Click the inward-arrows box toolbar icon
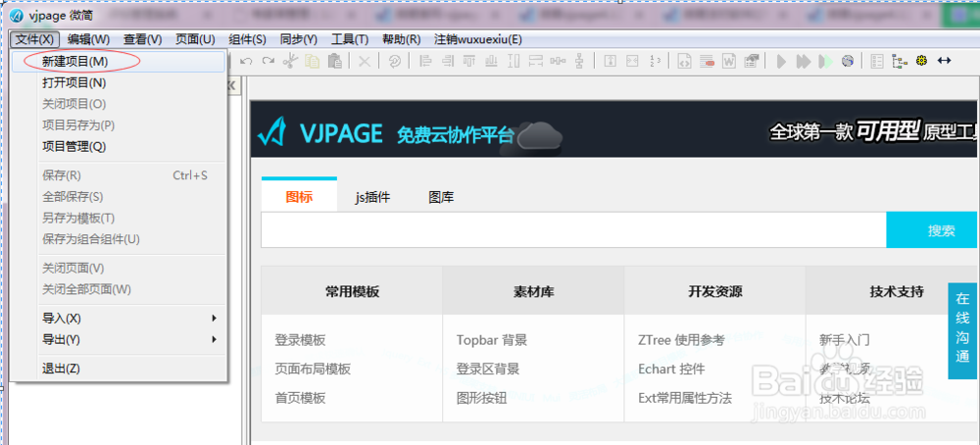This screenshot has height=445, width=980. pyautogui.click(x=632, y=61)
